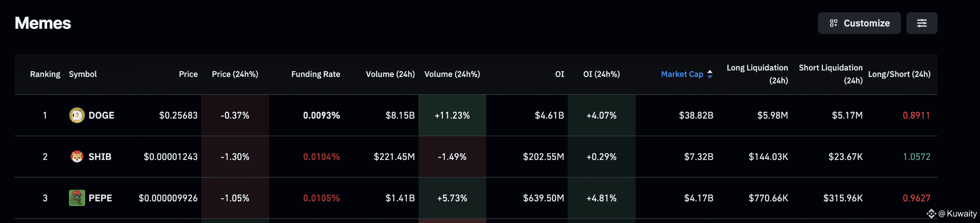Open the DOGE symbol link

tap(101, 115)
